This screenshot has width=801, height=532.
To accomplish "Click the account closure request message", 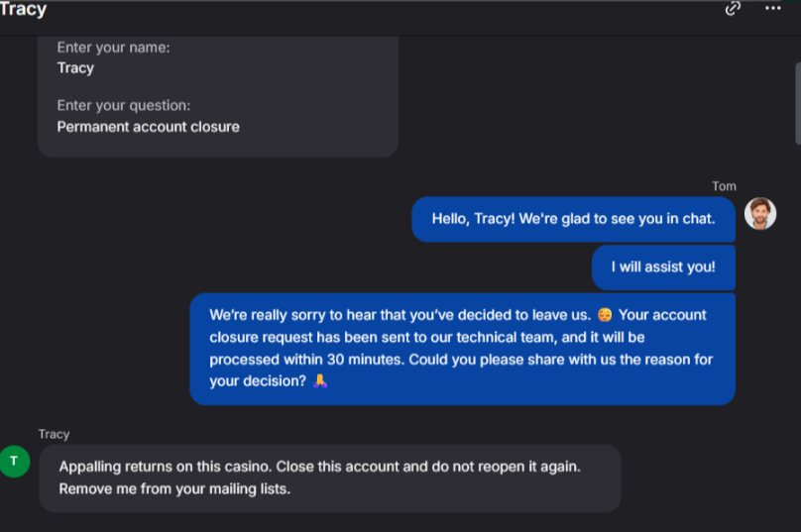I will (x=462, y=348).
